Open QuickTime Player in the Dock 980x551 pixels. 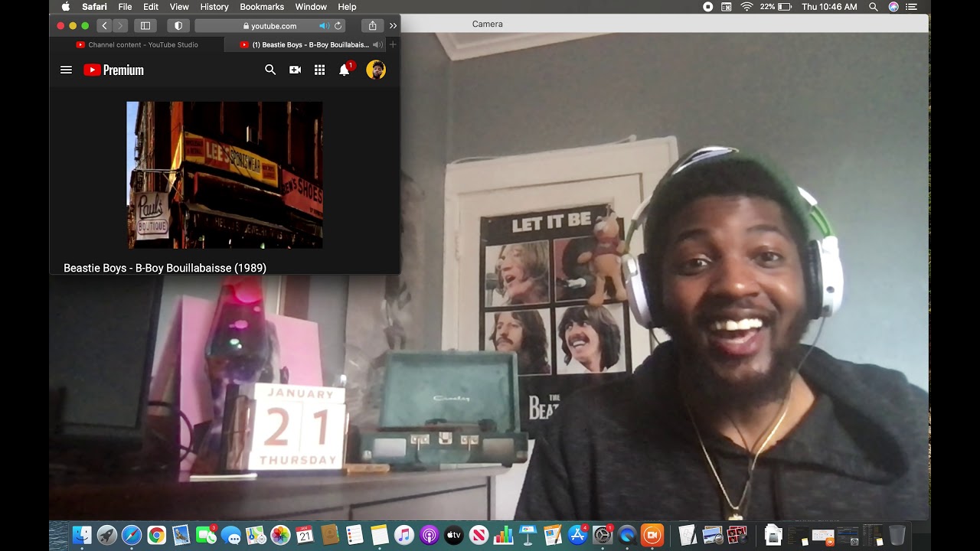[627, 535]
